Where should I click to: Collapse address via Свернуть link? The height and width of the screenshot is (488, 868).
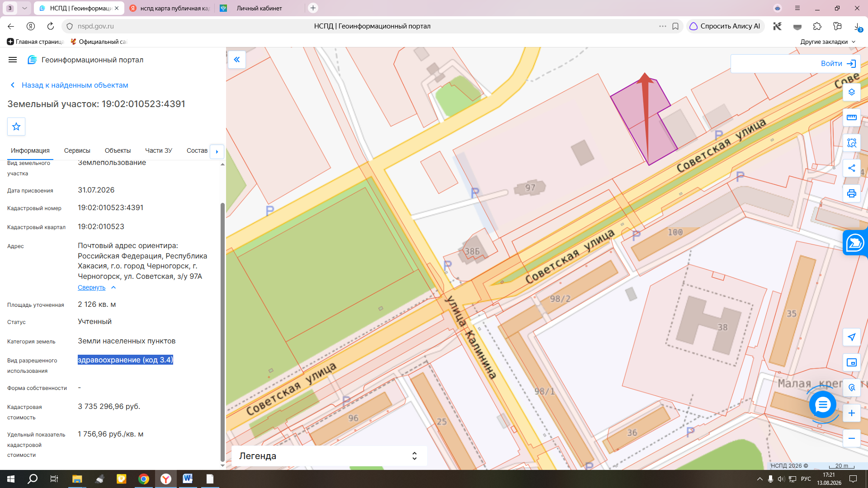point(97,287)
